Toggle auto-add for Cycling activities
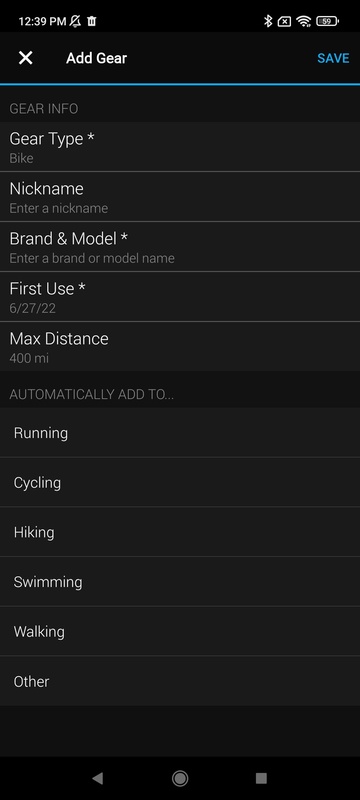Image resolution: width=360 pixels, height=800 pixels. 180,482
